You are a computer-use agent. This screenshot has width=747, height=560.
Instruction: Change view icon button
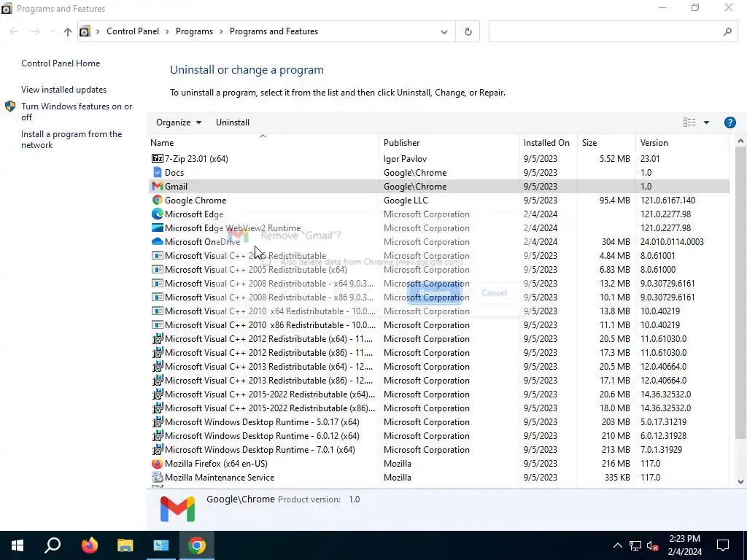(x=689, y=122)
